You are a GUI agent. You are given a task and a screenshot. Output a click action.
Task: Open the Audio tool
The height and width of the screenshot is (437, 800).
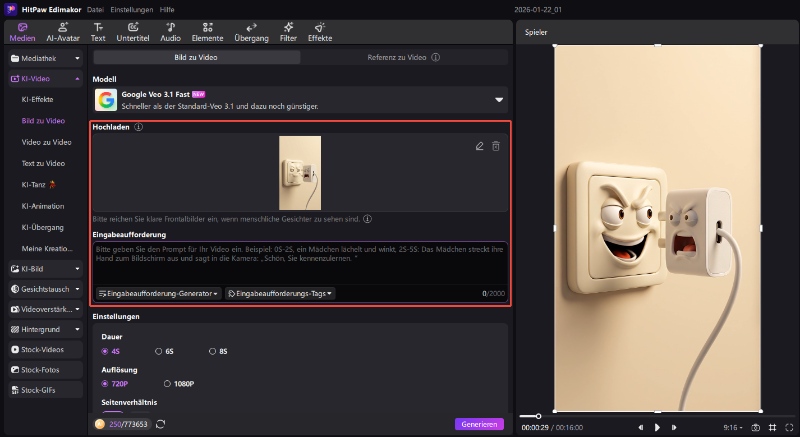(x=170, y=32)
